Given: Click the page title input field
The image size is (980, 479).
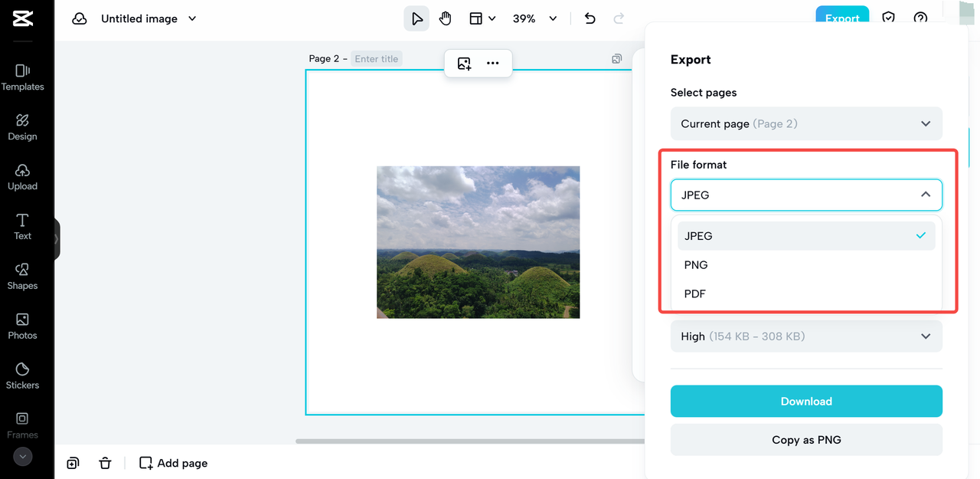Looking at the screenshot, I should [377, 59].
